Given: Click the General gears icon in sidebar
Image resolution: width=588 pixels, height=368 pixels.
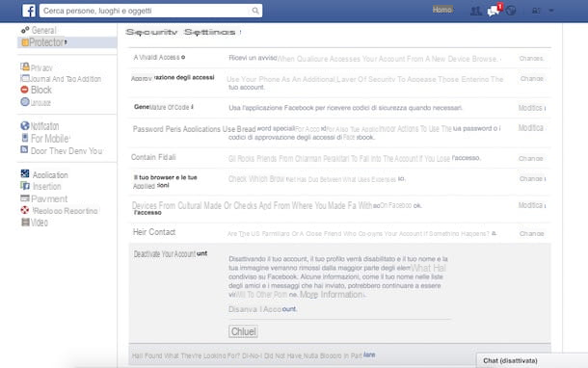Looking at the screenshot, I should click(x=25, y=30).
